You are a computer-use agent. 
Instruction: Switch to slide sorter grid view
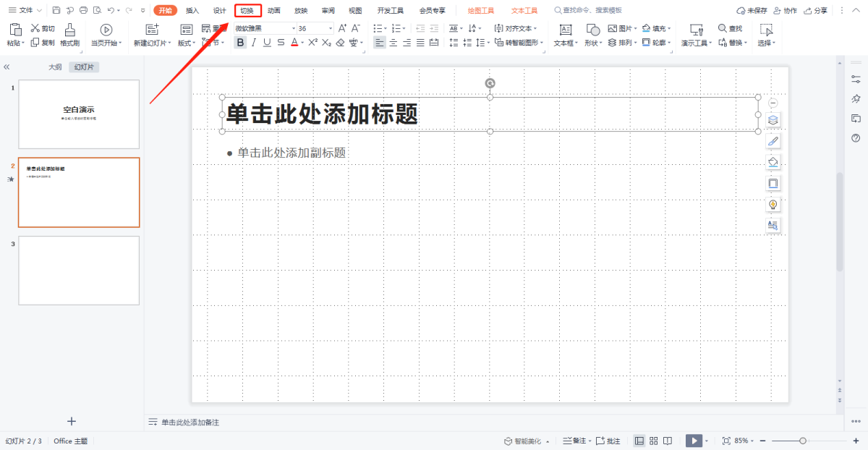point(653,441)
